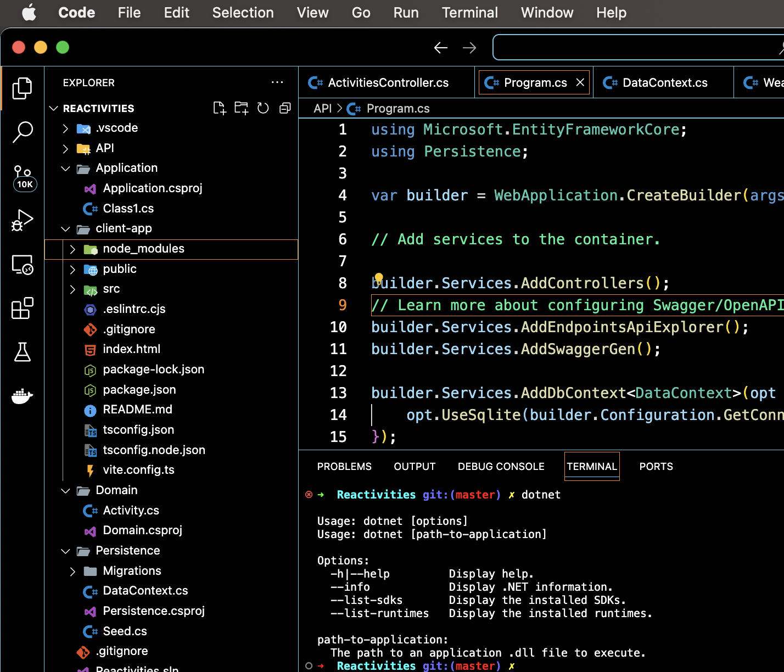Image resolution: width=784 pixels, height=672 pixels.
Task: Refresh the Explorer file tree
Action: click(x=263, y=108)
